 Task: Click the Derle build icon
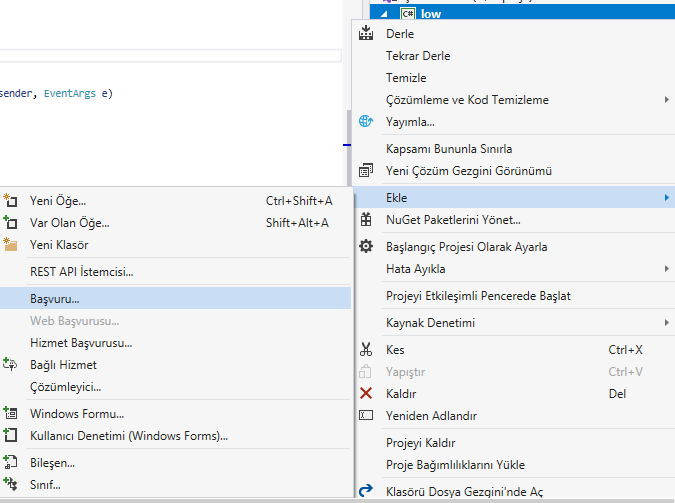click(x=366, y=33)
